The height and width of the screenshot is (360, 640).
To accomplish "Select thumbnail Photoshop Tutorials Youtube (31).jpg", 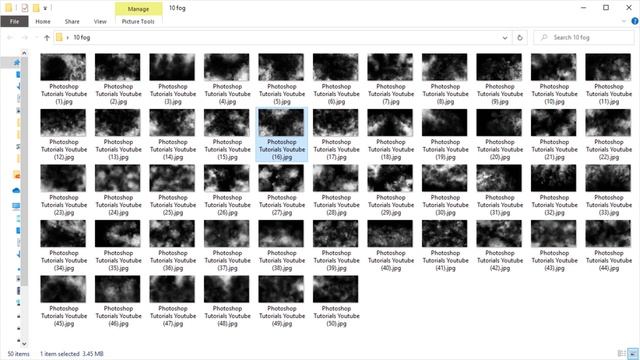I will [x=499, y=178].
